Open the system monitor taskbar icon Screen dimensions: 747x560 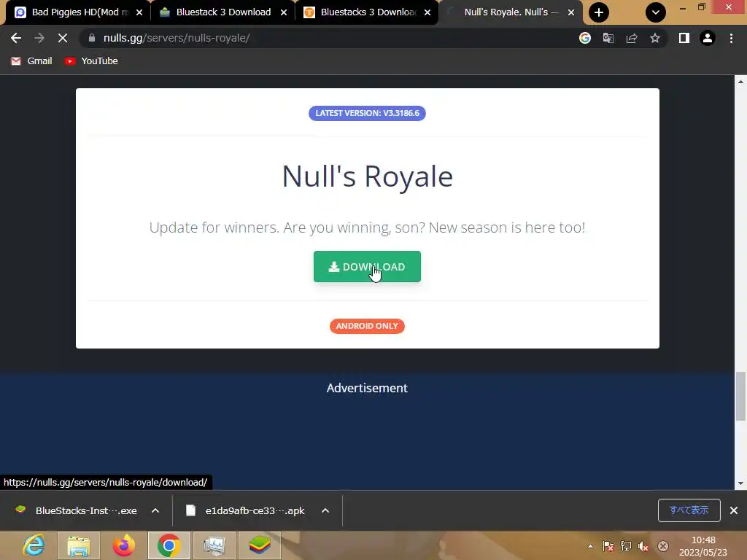(214, 545)
